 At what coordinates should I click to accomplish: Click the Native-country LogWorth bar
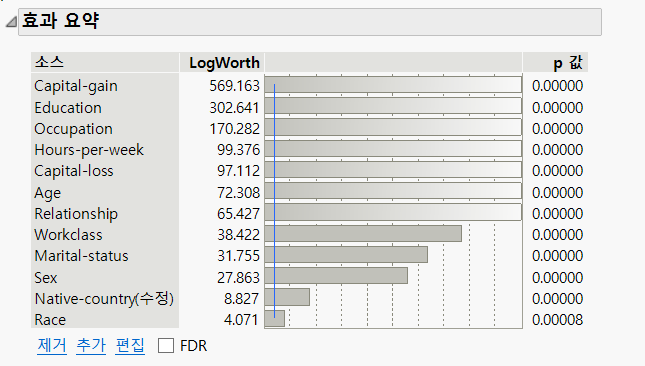tap(287, 297)
